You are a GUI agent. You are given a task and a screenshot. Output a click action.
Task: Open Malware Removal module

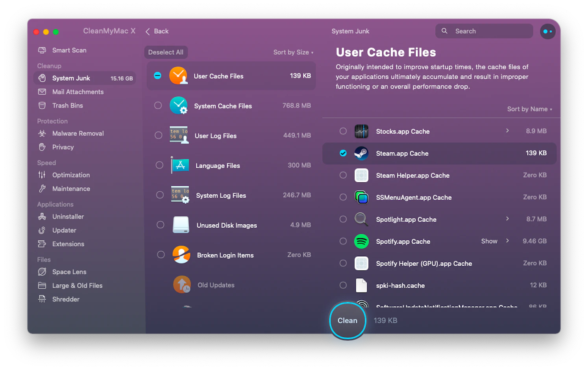[x=71, y=134]
